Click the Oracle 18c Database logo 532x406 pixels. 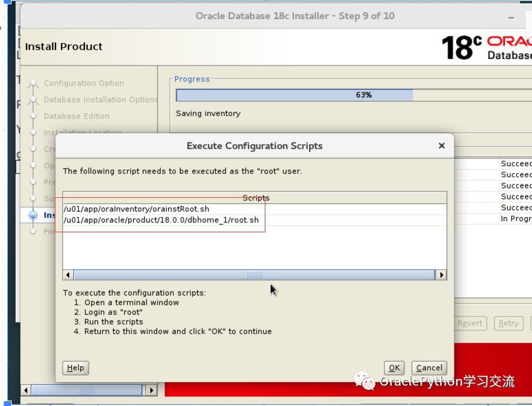coord(487,47)
